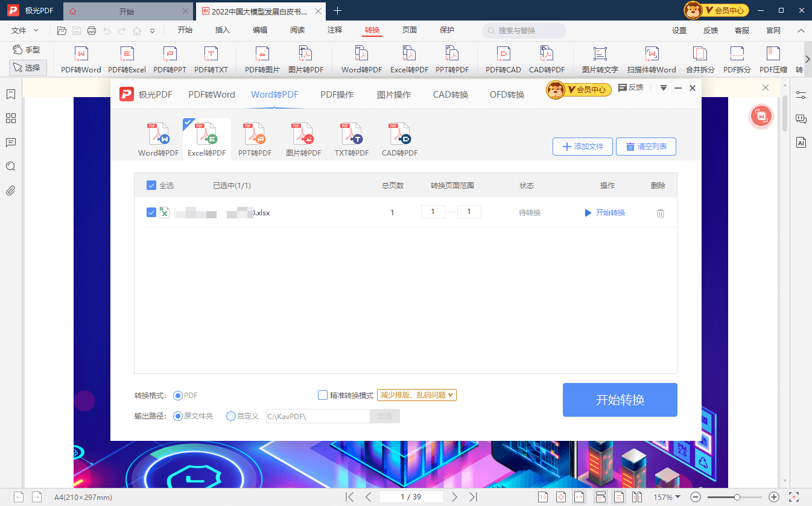Uncheck the 全选 select-all checkbox
This screenshot has width=812, height=506.
151,185
